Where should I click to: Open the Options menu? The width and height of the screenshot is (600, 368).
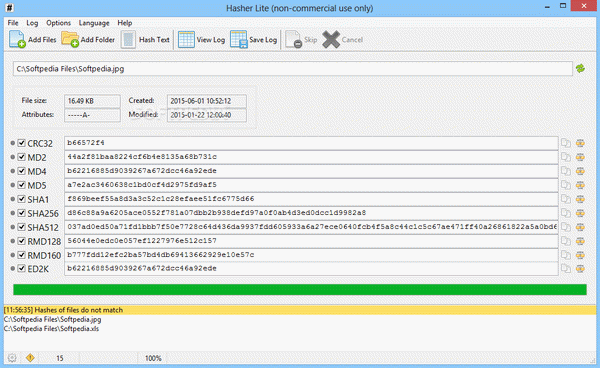(x=58, y=23)
